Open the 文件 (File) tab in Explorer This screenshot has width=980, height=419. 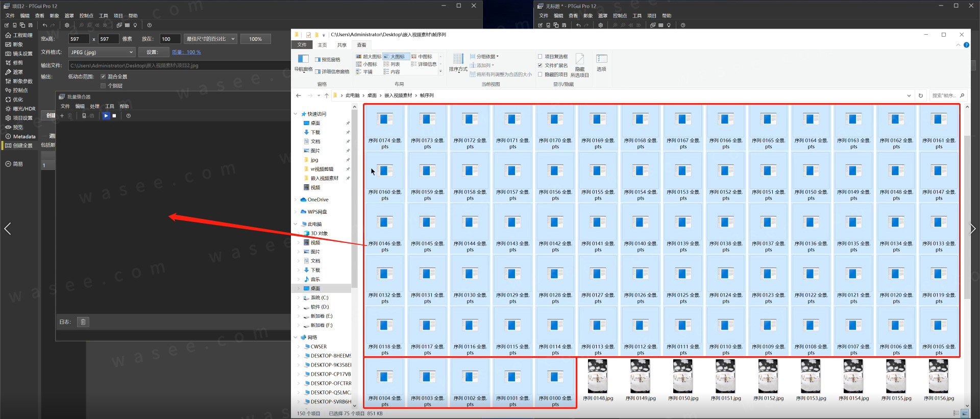[302, 45]
